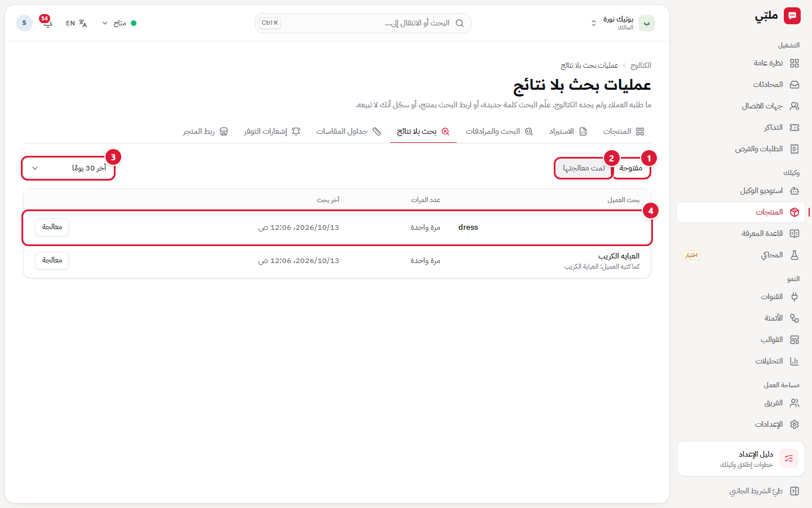
Task: Collapse sidebar with طيّ الشريط الجانبي icon
Action: click(795, 491)
